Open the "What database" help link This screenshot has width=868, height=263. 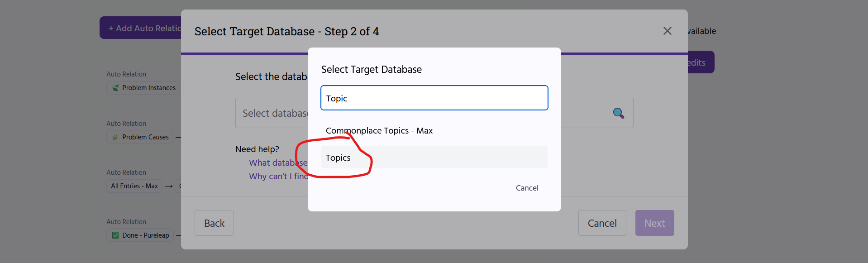point(278,163)
